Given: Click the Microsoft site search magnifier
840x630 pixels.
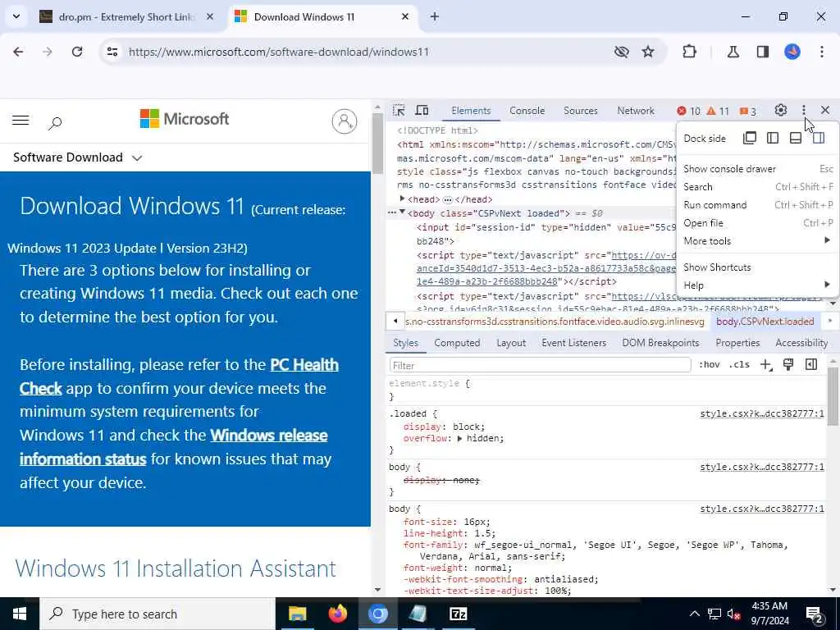Looking at the screenshot, I should [55, 123].
